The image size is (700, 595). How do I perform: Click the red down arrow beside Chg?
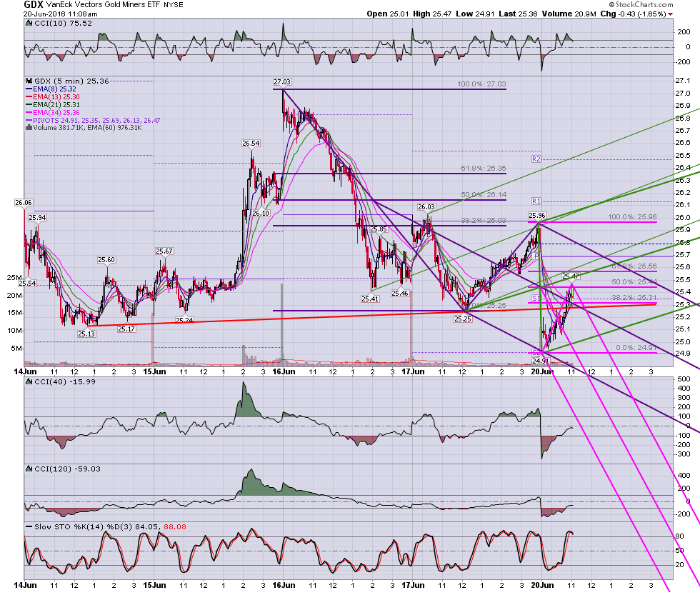671,14
